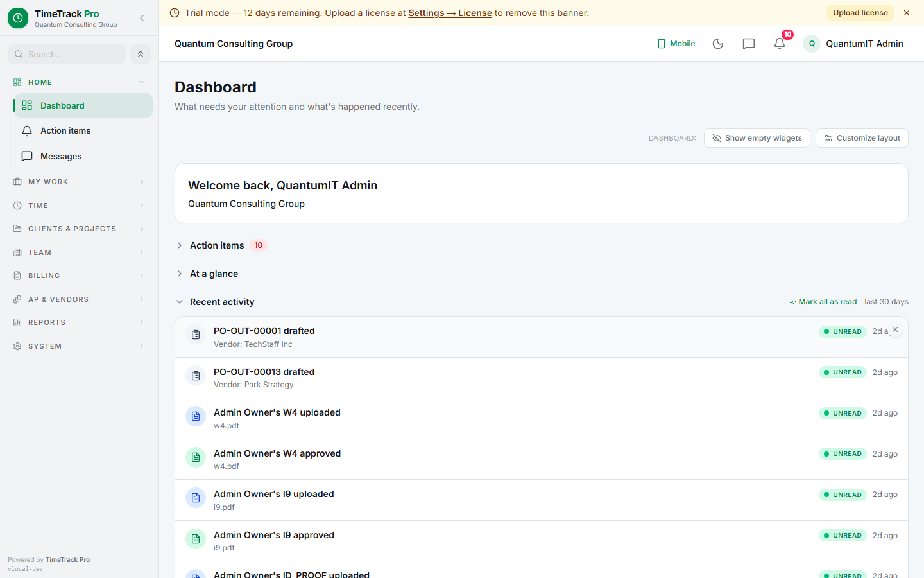Collapse the HOME sidebar section
Screen dimensions: 924x578
pyautogui.click(x=80, y=82)
